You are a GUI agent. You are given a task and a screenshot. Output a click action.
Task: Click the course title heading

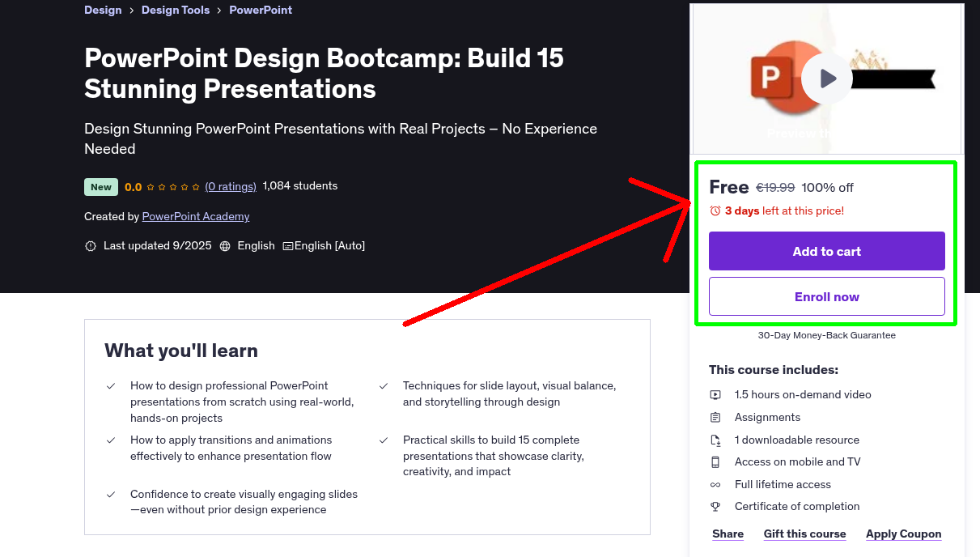[324, 73]
